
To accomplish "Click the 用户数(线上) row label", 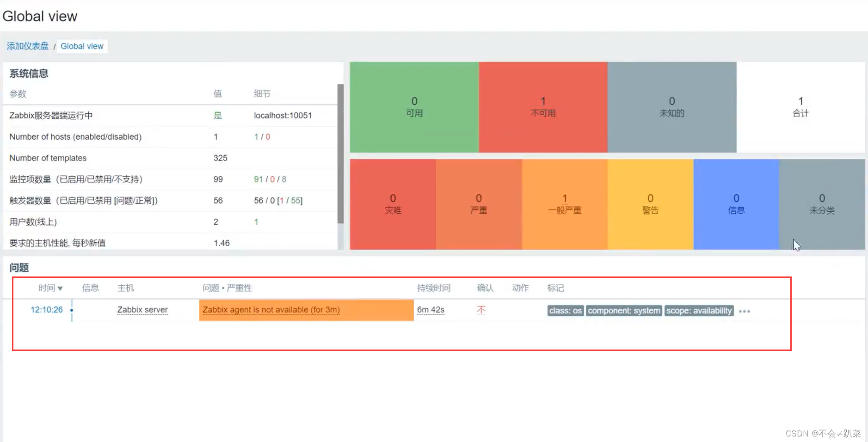I will click(33, 222).
